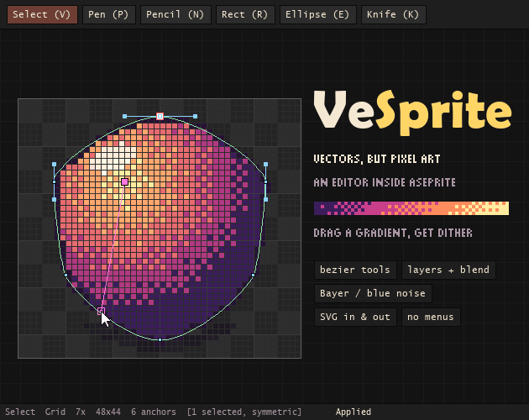Click the "Select" status bar label
This screenshot has height=420, width=529.
[20, 412]
